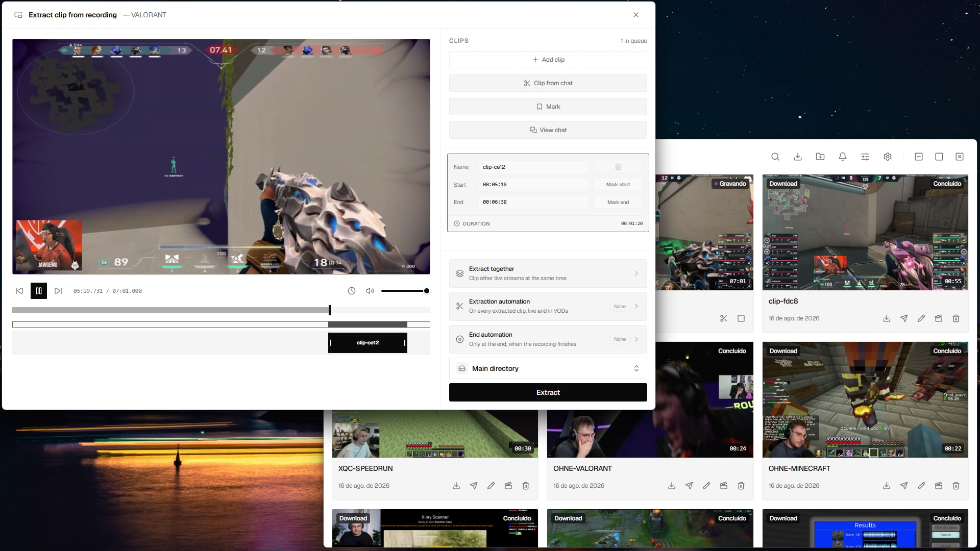The image size is (980, 551).
Task: Share OHNE-VALORANT clip
Action: (x=689, y=486)
